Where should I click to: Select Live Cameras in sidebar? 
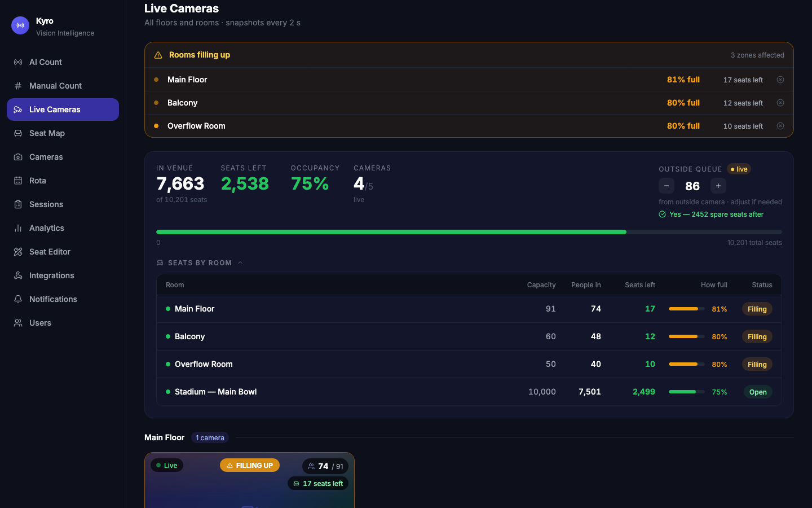click(63, 110)
